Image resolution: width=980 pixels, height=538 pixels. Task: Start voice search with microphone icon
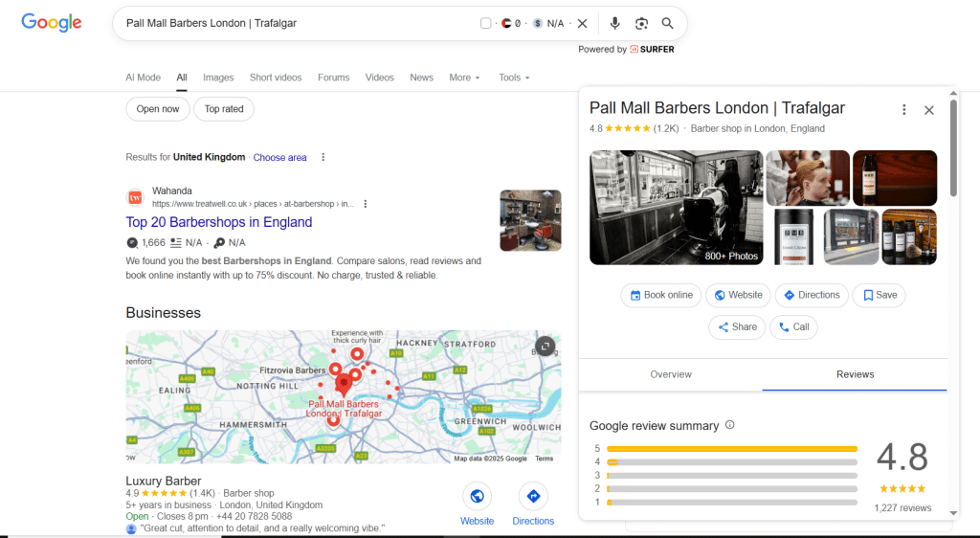point(615,23)
